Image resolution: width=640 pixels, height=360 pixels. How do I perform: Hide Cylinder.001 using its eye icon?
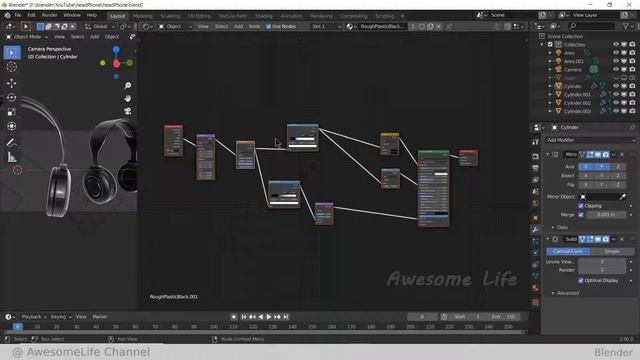click(616, 94)
